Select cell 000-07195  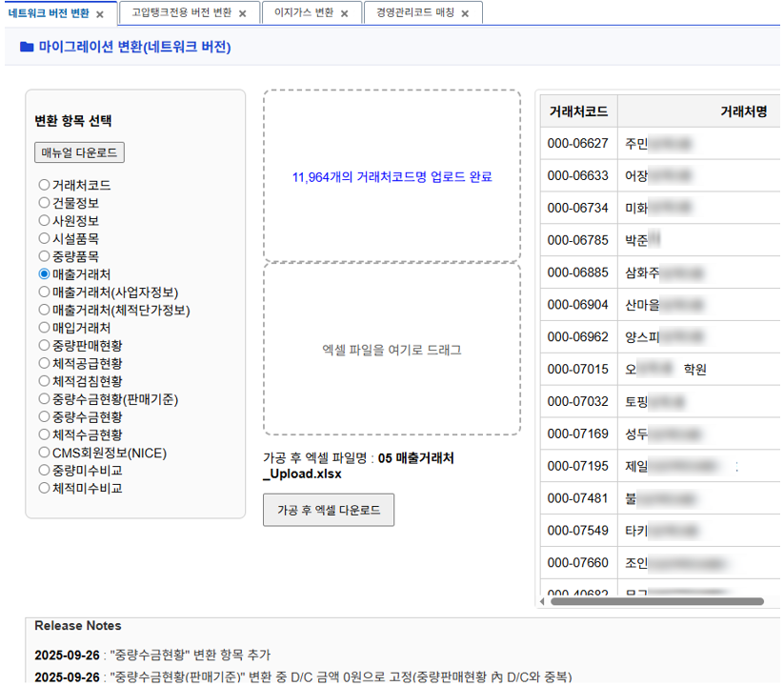click(578, 466)
